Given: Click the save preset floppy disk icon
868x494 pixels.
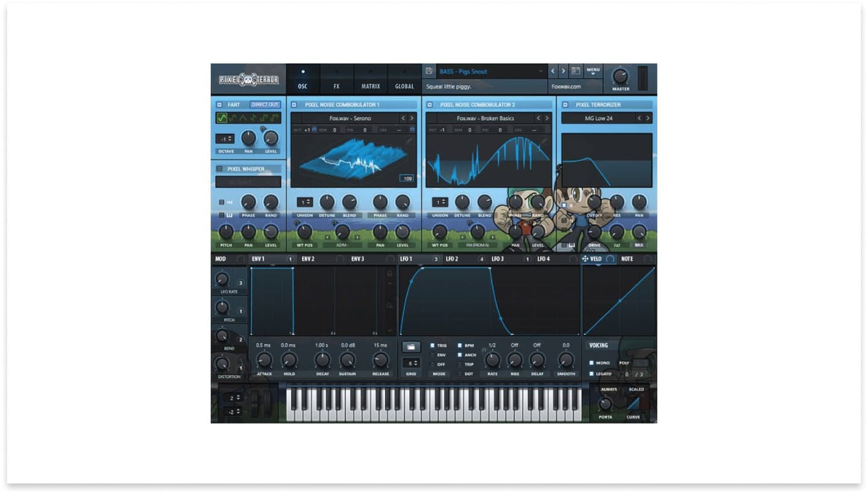Looking at the screenshot, I should pyautogui.click(x=429, y=71).
